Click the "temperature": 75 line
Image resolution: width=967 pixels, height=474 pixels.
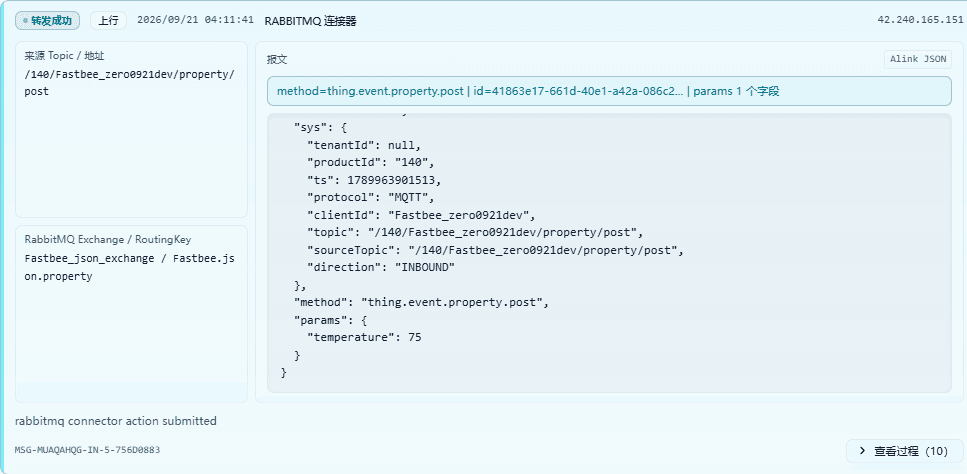[x=364, y=337]
